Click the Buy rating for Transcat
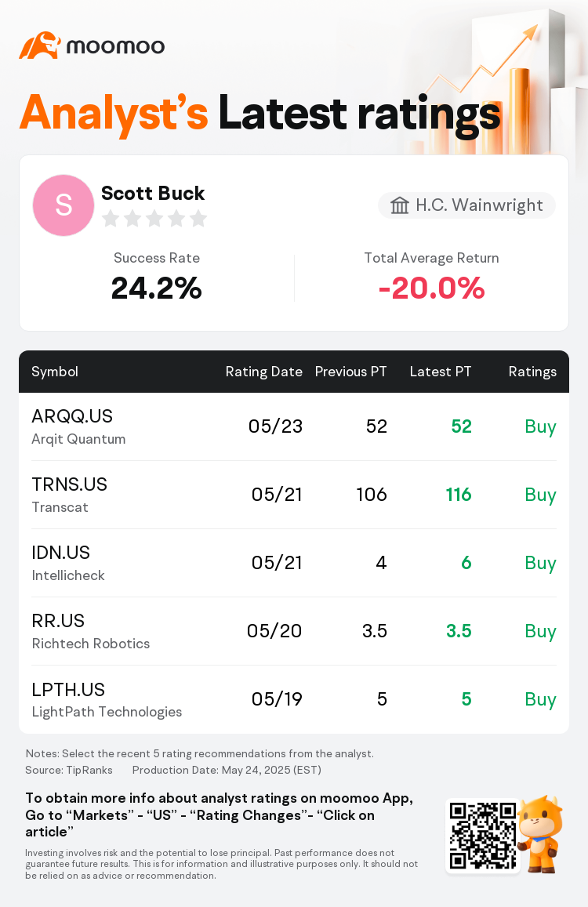 point(540,495)
